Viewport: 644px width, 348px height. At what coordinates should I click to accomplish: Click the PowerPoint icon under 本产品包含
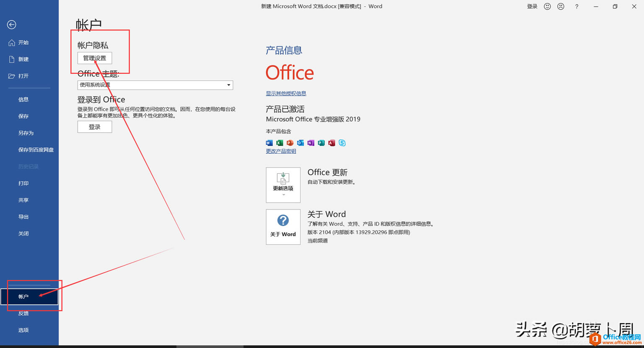pos(290,143)
